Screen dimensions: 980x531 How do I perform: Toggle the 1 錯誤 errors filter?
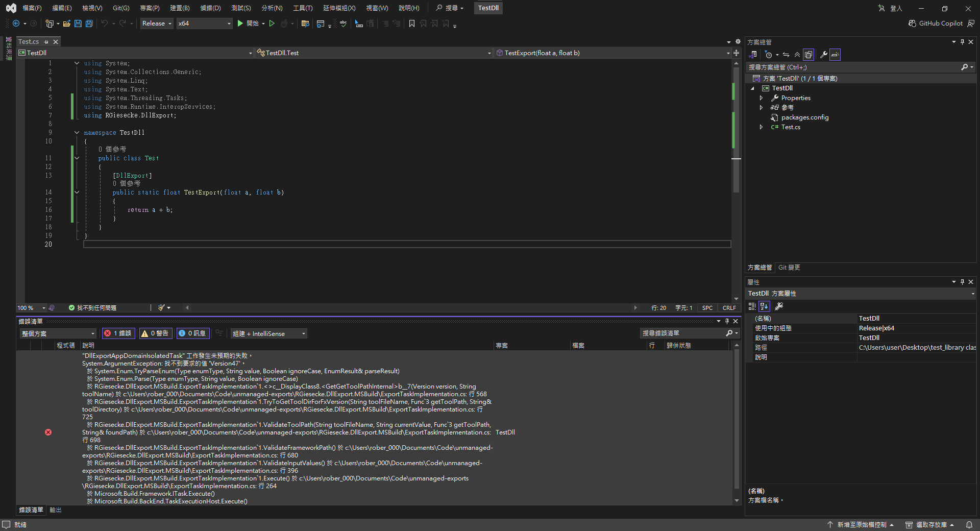118,333
